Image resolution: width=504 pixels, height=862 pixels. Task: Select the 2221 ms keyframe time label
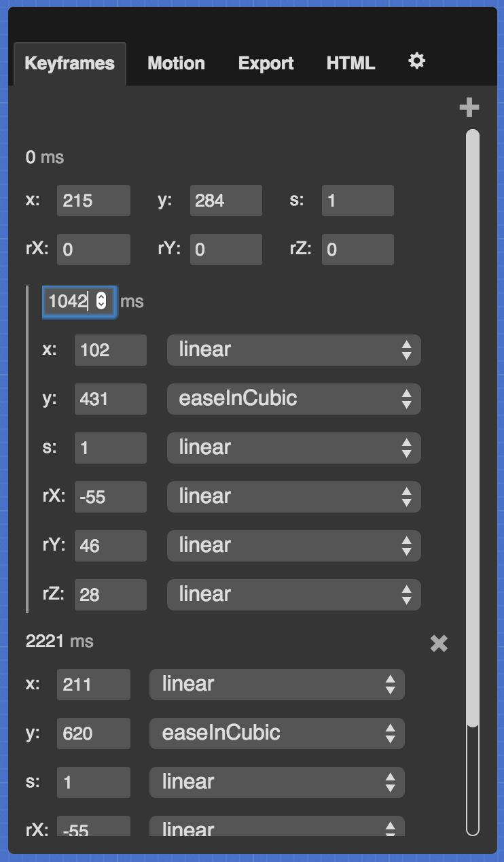point(60,641)
